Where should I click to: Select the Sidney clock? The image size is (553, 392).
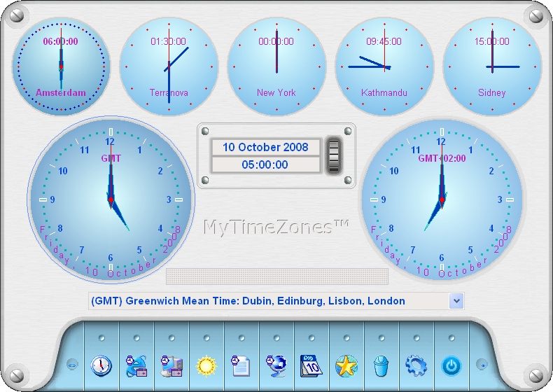(x=492, y=66)
